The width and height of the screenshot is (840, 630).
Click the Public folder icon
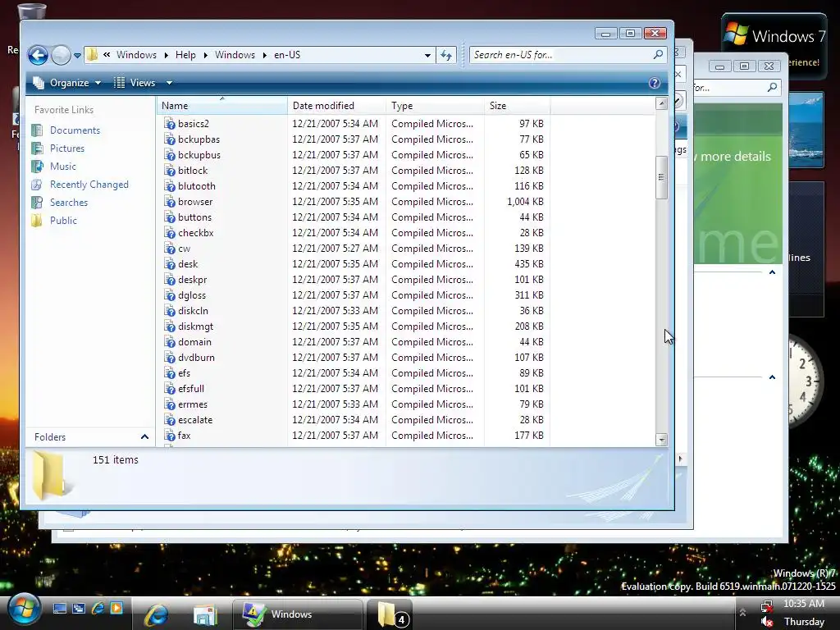[37, 221]
